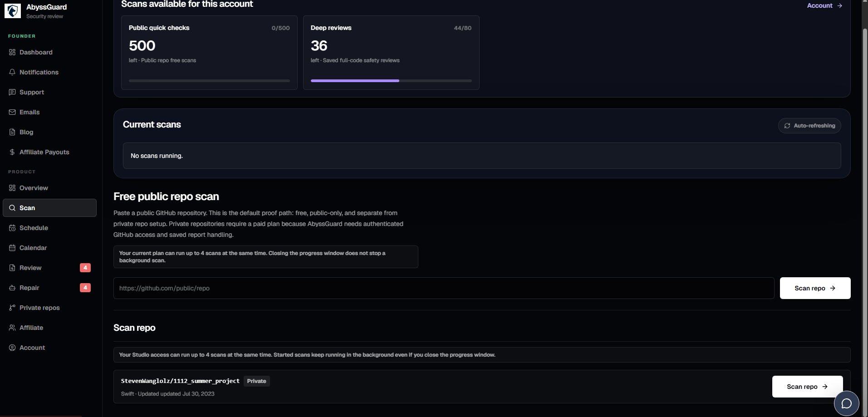Click the Affiliate Payouts dollar icon

12,152
